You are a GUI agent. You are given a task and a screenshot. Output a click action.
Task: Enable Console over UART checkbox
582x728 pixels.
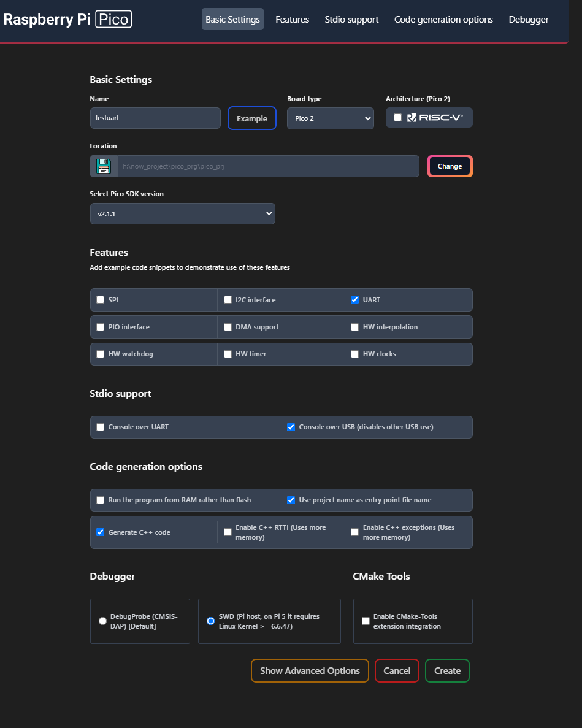click(100, 427)
